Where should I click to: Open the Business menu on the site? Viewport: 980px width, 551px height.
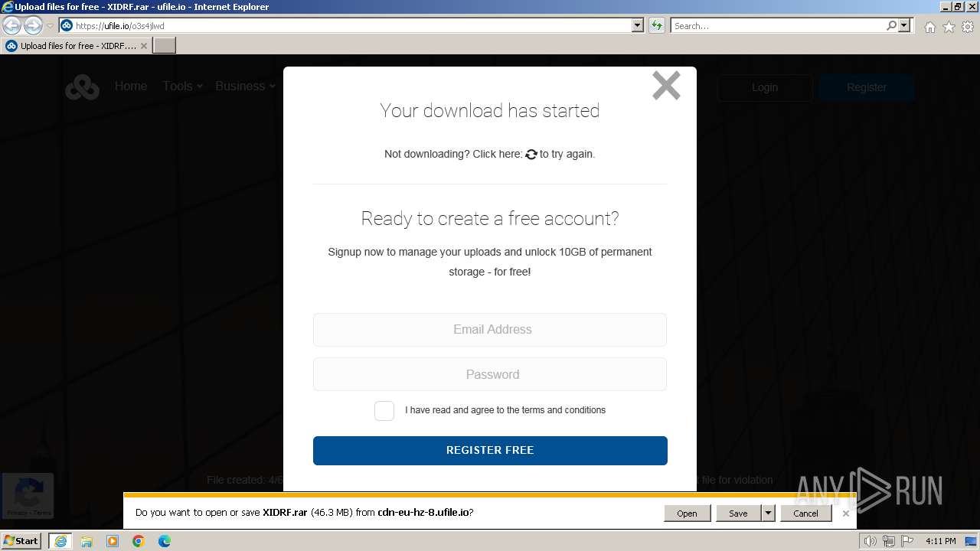click(245, 86)
